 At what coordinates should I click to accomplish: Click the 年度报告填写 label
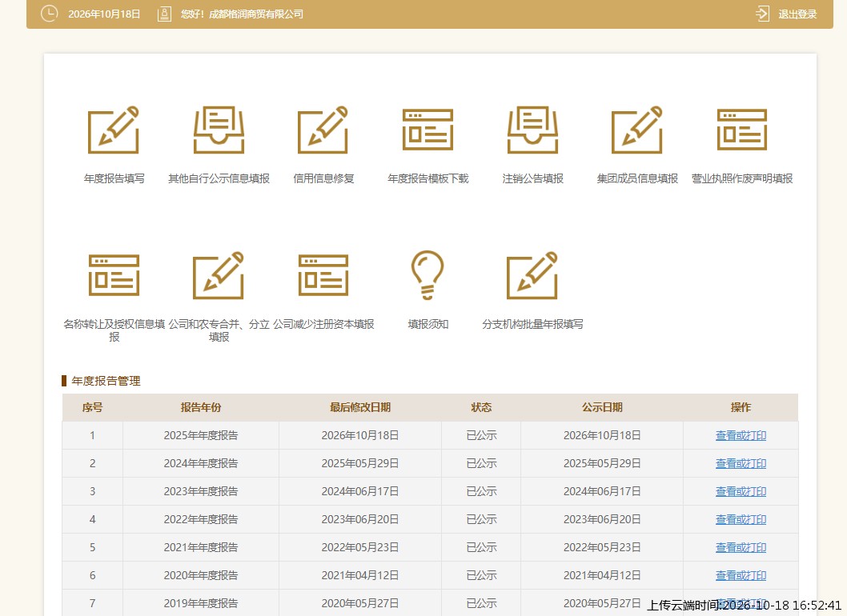click(x=114, y=178)
